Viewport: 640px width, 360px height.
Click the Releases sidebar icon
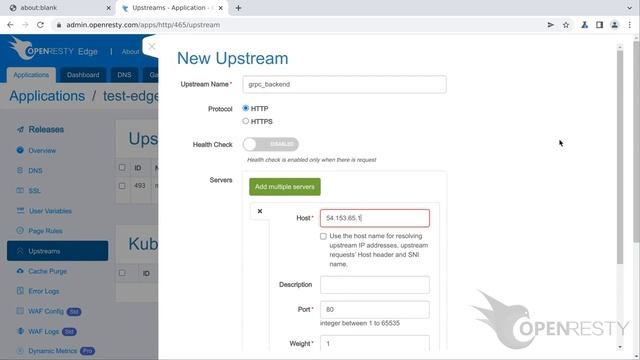[20, 129]
